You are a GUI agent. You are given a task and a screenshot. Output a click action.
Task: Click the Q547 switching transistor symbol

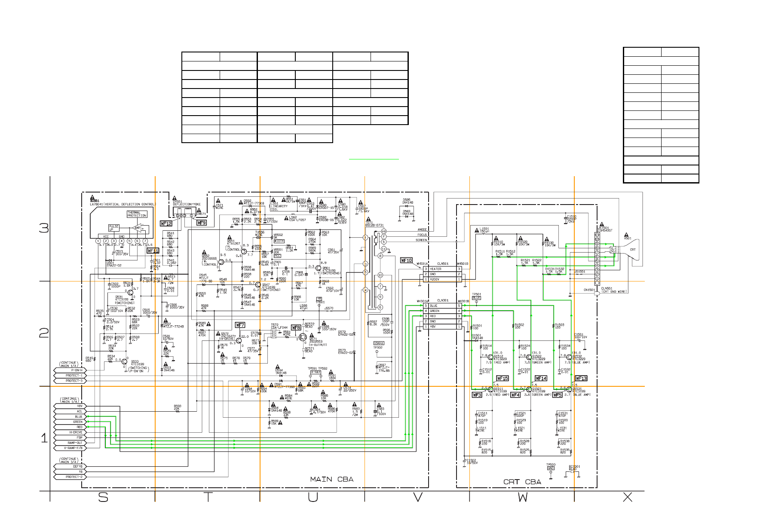click(258, 284)
